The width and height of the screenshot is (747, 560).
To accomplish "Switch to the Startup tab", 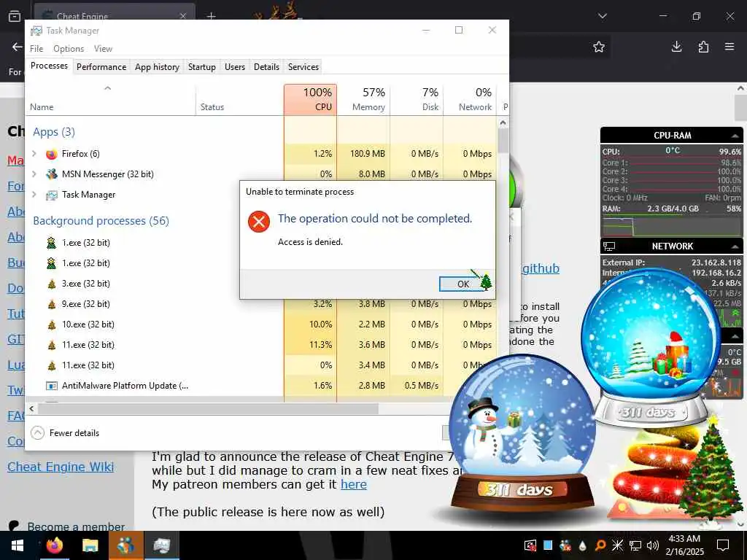I will [x=201, y=66].
